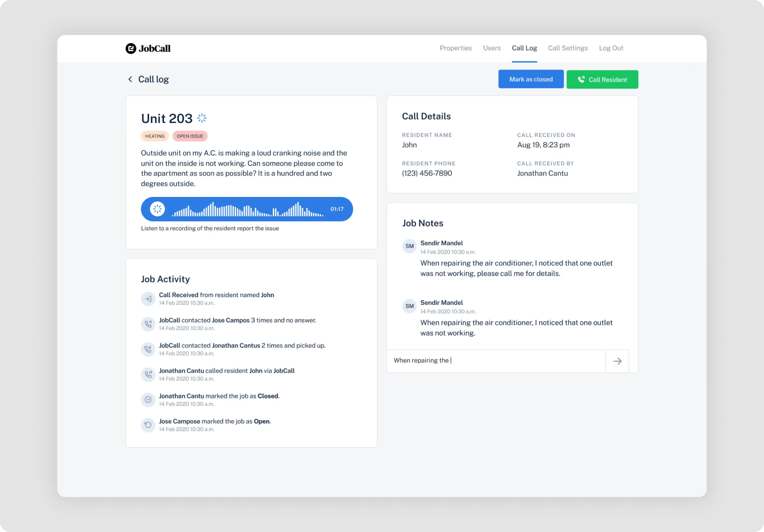Click the call received icon in Job Activity
764x532 pixels.
(148, 298)
